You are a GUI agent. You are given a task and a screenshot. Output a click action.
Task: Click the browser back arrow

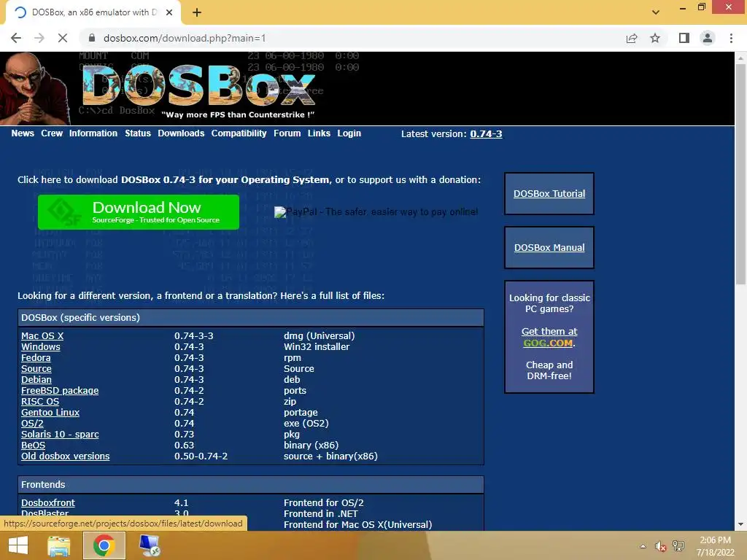(x=16, y=38)
